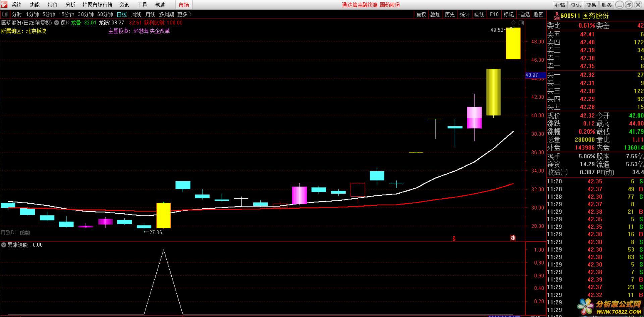The image size is (644, 317).
Task: Select the 30分钟 period
Action: (x=86, y=14)
